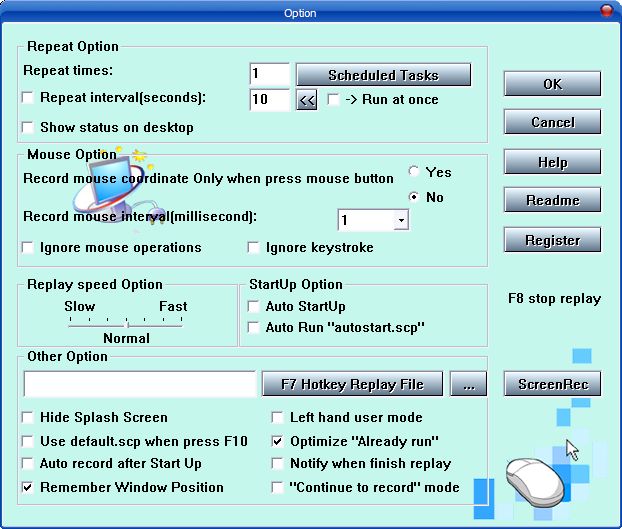Toggle Show status on desktop

28,128
